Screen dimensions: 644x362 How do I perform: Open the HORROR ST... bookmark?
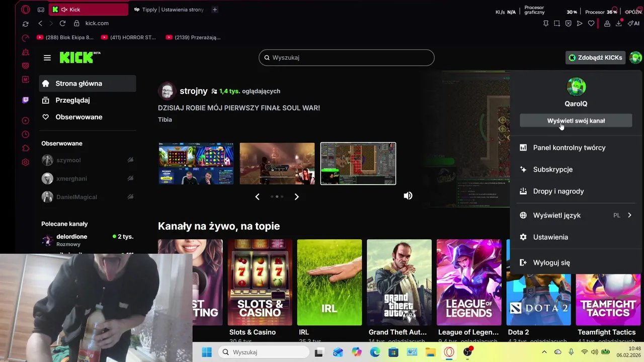coord(129,37)
